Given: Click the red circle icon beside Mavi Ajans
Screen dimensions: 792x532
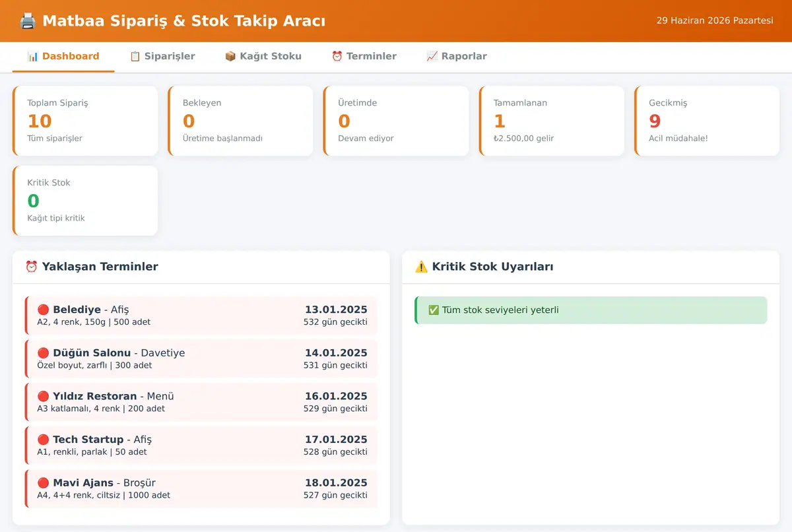Looking at the screenshot, I should pyautogui.click(x=44, y=483).
